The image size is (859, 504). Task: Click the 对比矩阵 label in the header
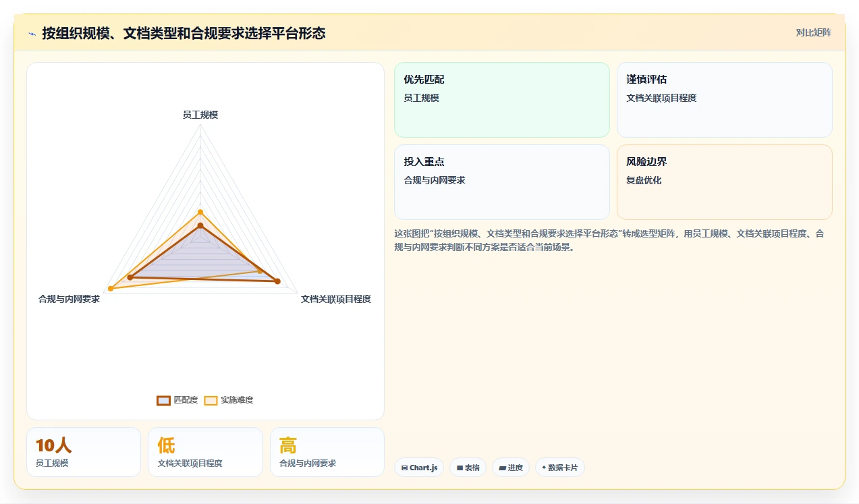click(813, 32)
